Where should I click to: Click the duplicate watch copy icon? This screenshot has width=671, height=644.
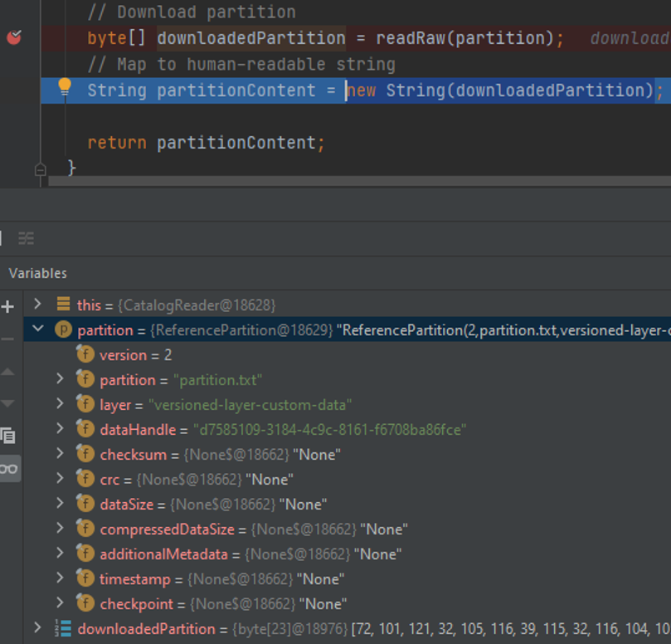pos(7,436)
